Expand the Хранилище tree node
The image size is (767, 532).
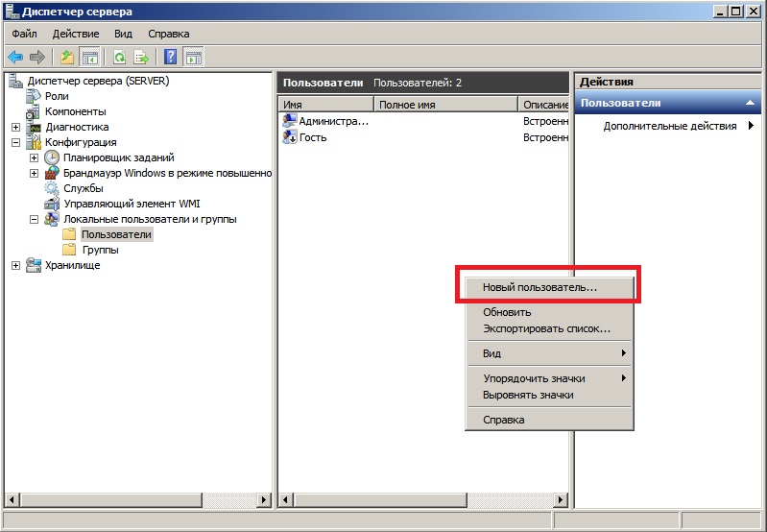(16, 265)
